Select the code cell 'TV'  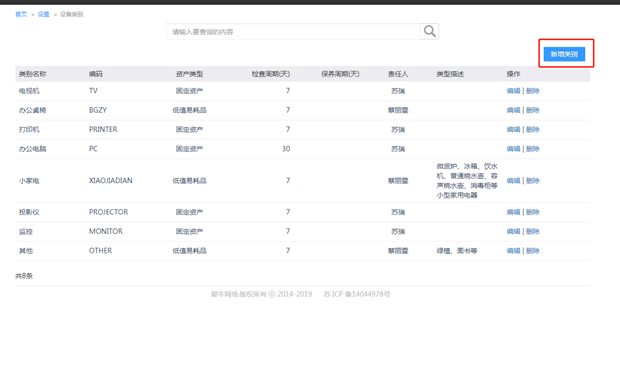coord(93,91)
